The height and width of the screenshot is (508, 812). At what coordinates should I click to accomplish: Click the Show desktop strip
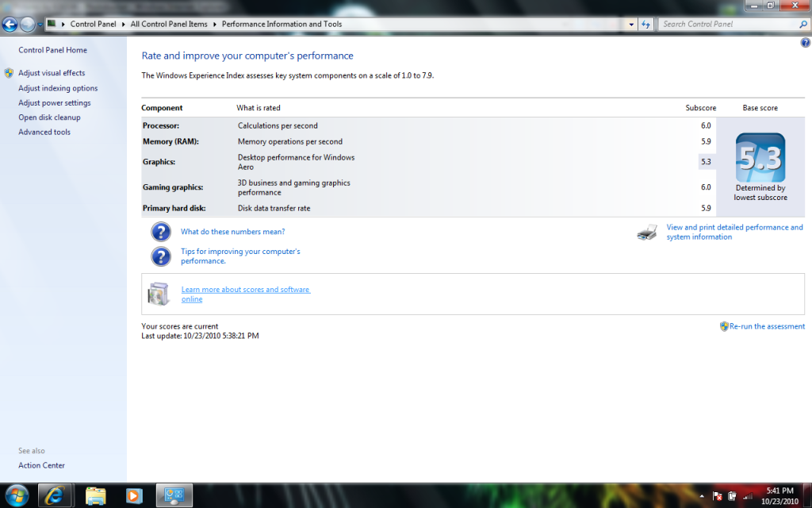tap(807, 496)
